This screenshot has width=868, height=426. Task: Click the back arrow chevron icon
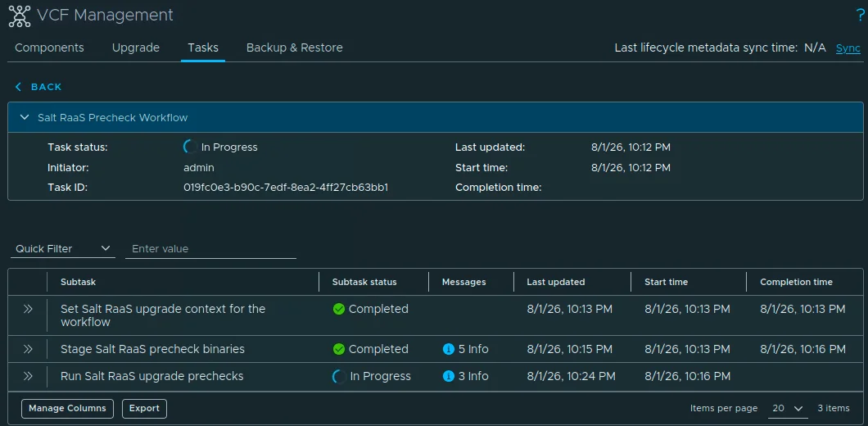pos(18,87)
